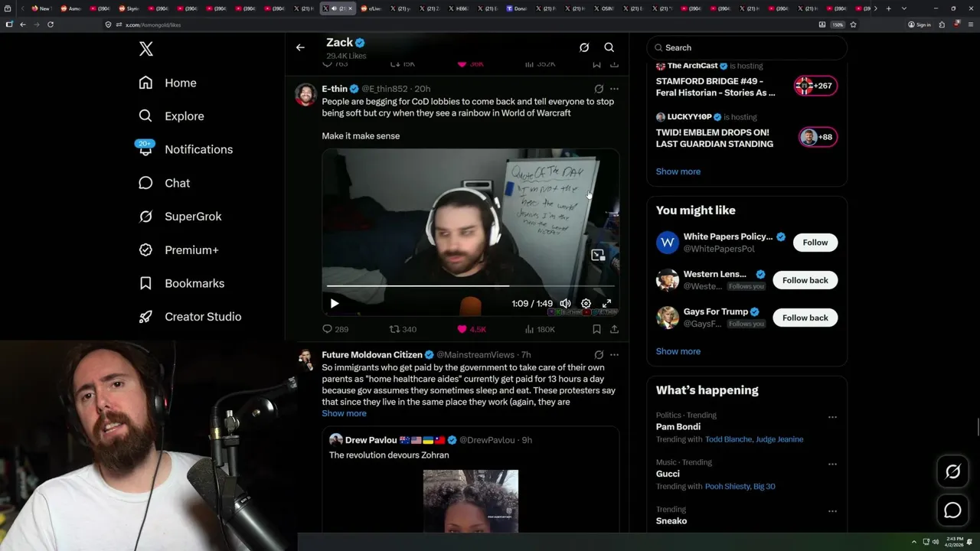980x551 pixels.
Task: Click Grok icon on Future Moldovan Citizen post
Action: (x=599, y=355)
